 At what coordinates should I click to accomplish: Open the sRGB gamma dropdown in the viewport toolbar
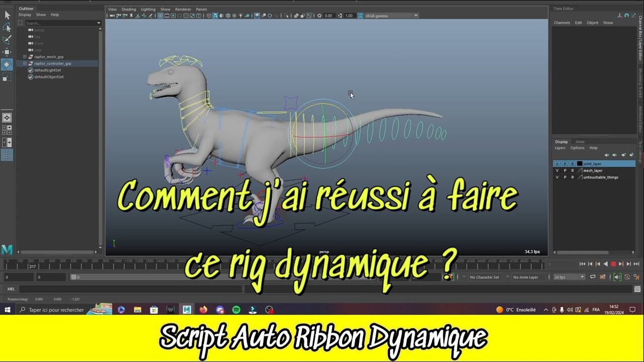tap(390, 16)
